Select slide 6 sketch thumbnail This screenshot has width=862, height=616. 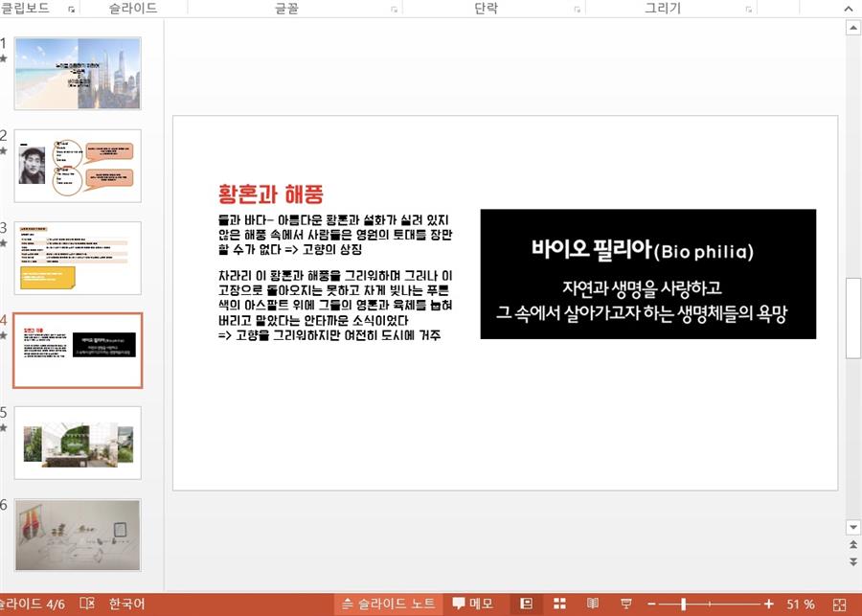(x=78, y=536)
